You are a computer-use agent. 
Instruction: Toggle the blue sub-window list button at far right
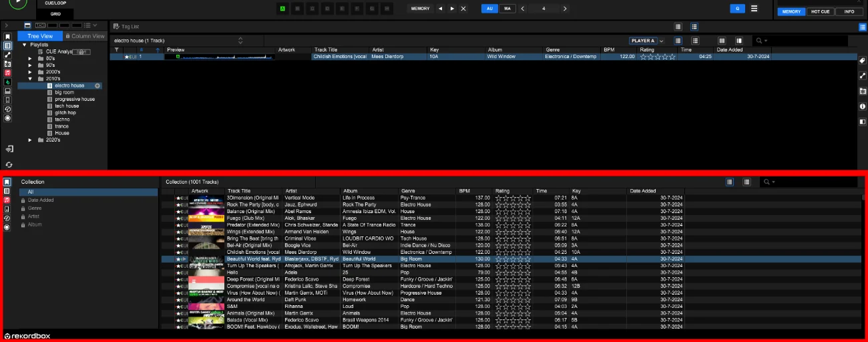863,27
